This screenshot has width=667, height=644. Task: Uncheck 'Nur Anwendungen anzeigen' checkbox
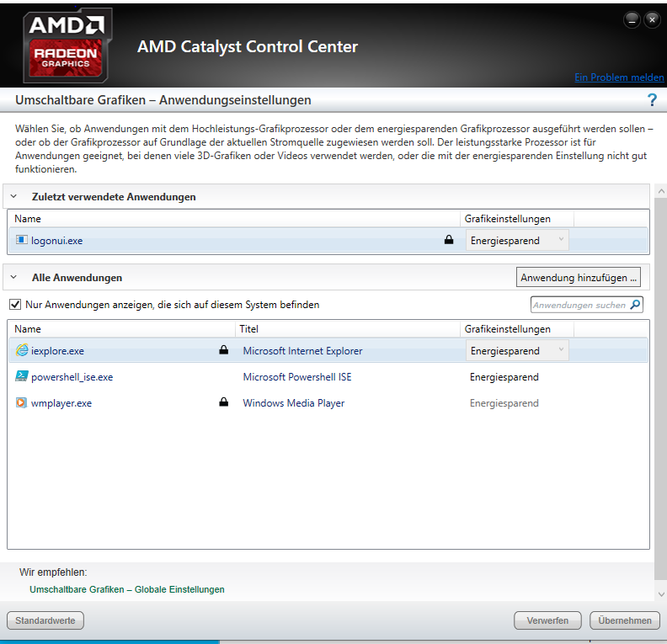point(15,305)
